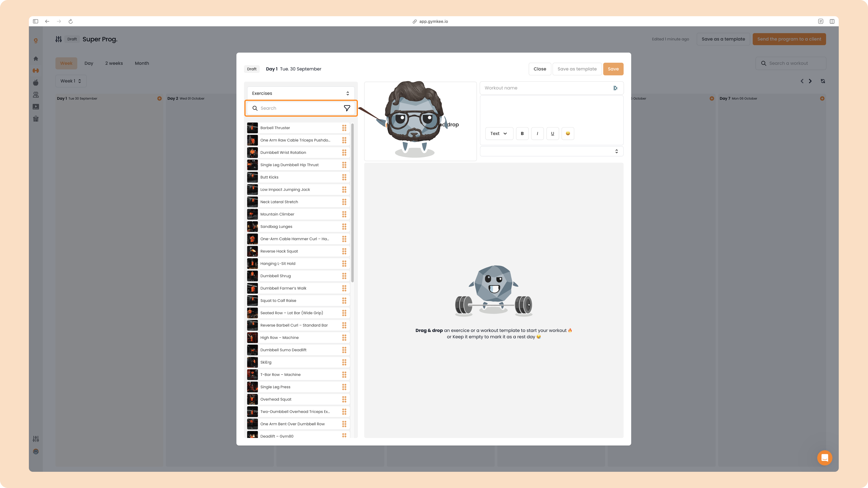Open the clients people icon in sidebar
The image size is (868, 488).
coord(36,95)
